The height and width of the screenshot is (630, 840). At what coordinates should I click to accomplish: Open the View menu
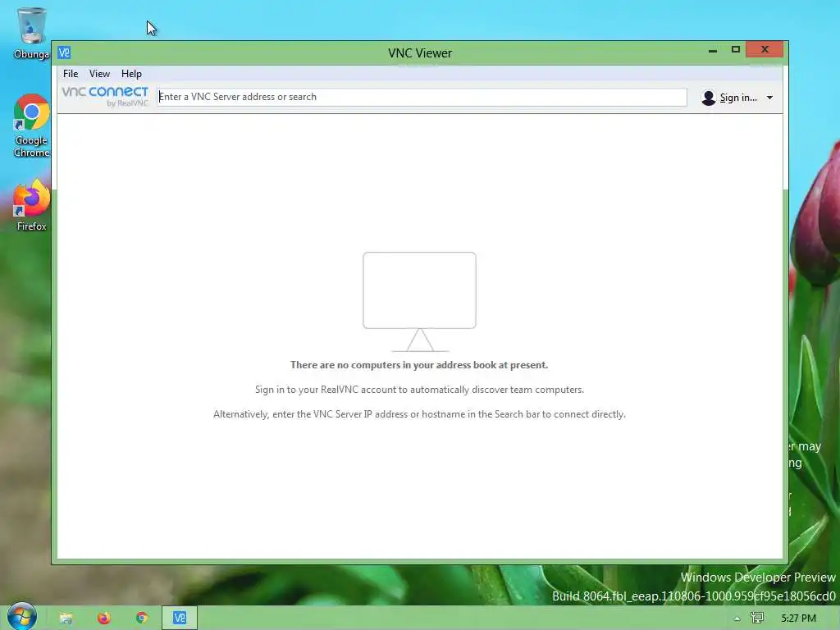click(99, 74)
